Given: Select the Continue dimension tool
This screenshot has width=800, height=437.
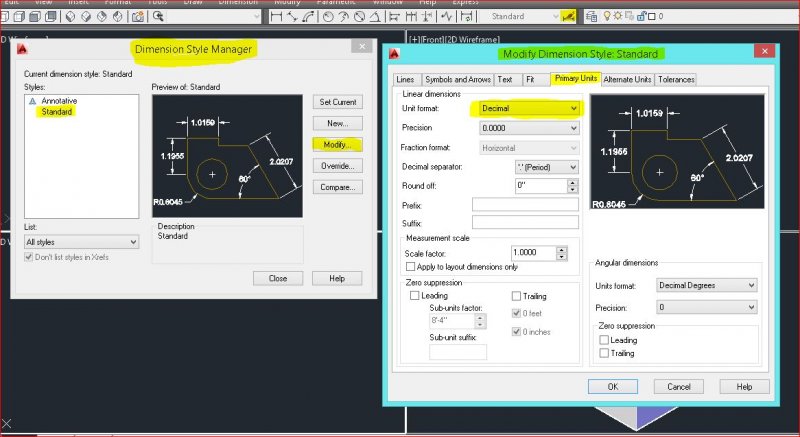Looking at the screenshot, I should click(411, 16).
